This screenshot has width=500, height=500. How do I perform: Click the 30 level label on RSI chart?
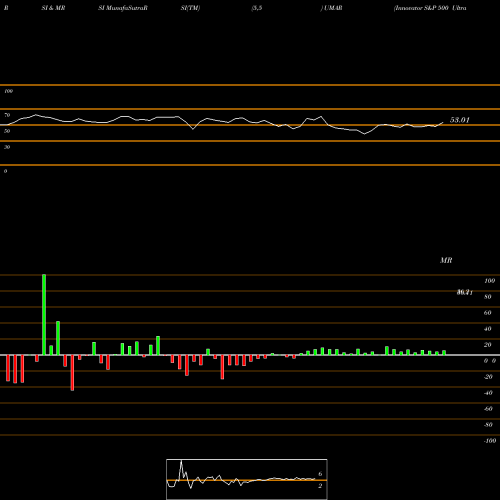tap(7, 147)
